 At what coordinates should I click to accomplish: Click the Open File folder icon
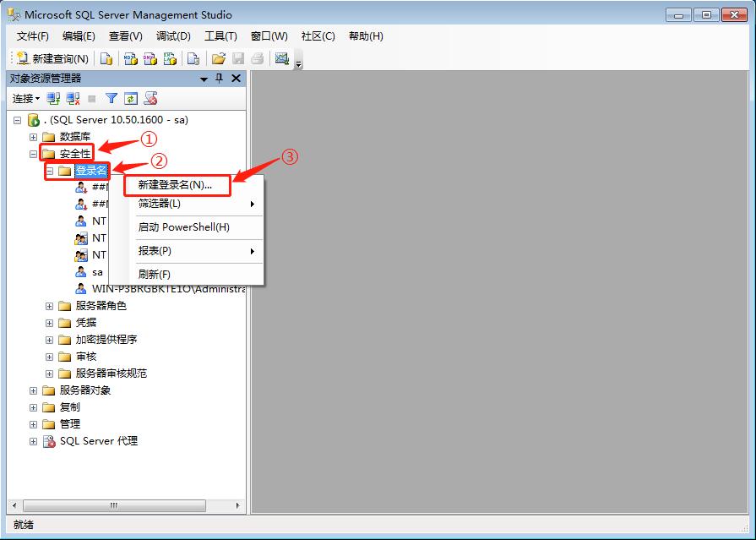[x=218, y=58]
